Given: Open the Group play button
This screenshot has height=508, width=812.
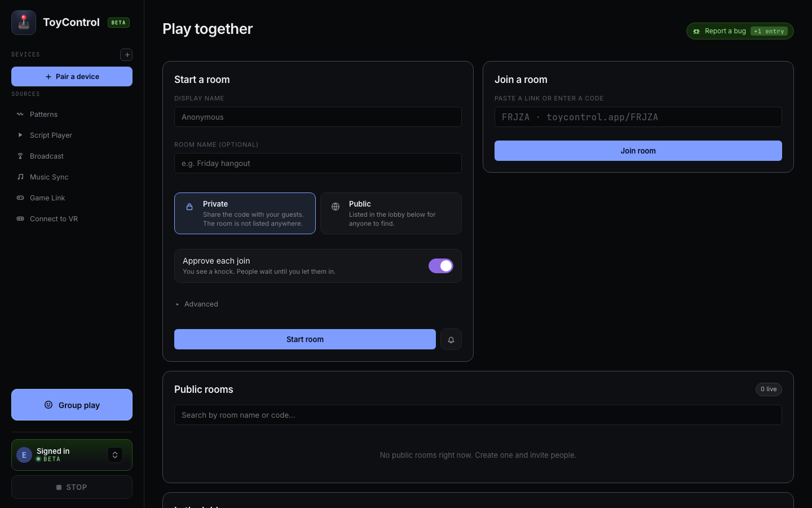Looking at the screenshot, I should pos(72,405).
